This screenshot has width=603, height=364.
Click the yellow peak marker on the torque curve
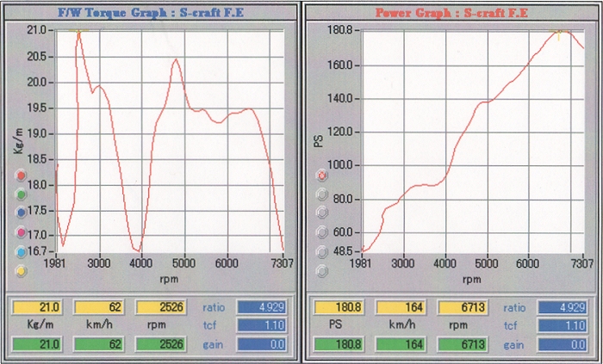tap(79, 31)
